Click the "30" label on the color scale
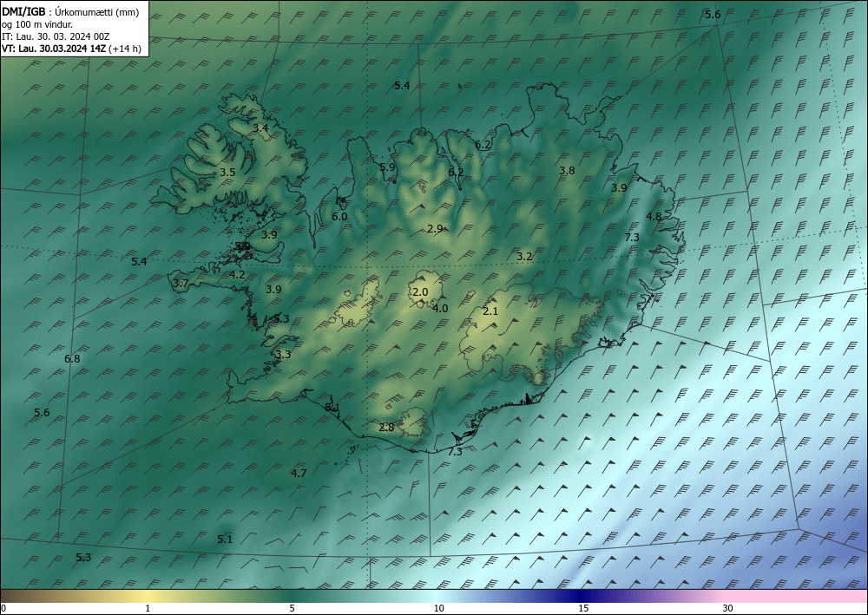Screen dimensions: 868x615 point(727,609)
